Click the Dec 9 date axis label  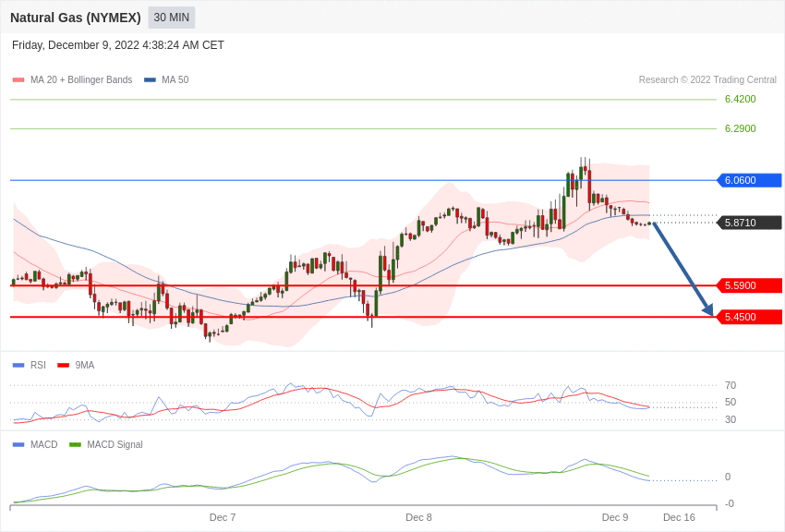[615, 517]
